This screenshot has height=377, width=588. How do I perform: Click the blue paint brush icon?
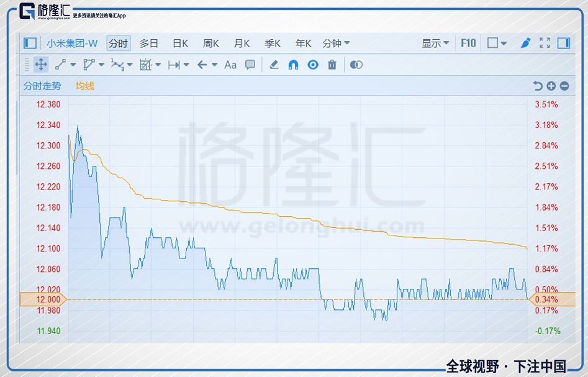point(526,43)
